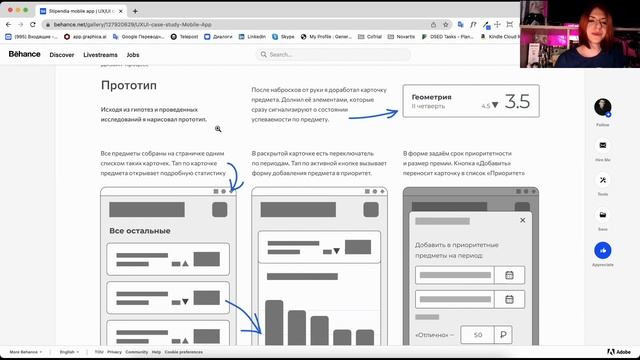Viewport: 640px width, 360px height.
Task: Reload the page with the refresh icon
Action: (33, 24)
